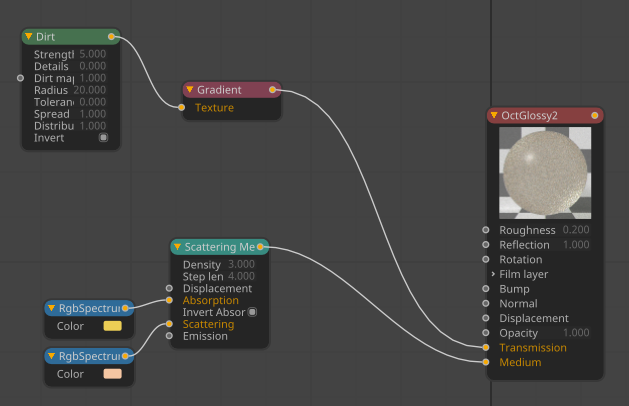Click the Dirt Tolerance value field
This screenshot has height=406, width=629.
coord(92,102)
